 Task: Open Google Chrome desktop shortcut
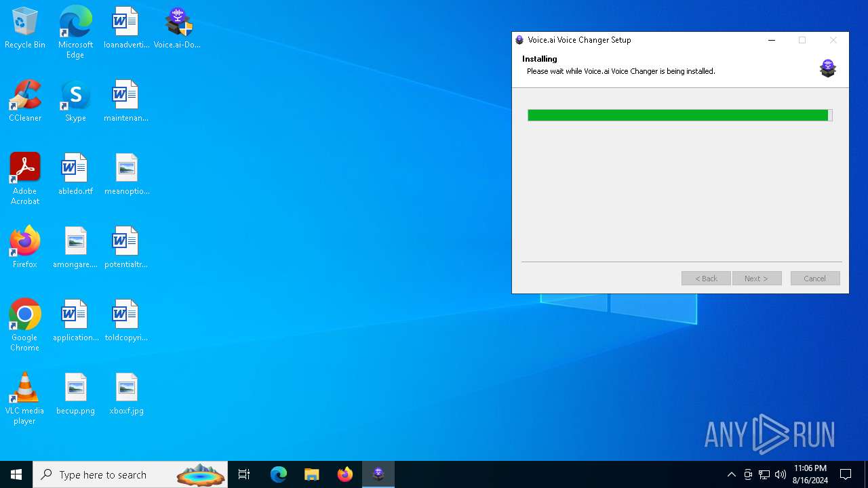[25, 325]
